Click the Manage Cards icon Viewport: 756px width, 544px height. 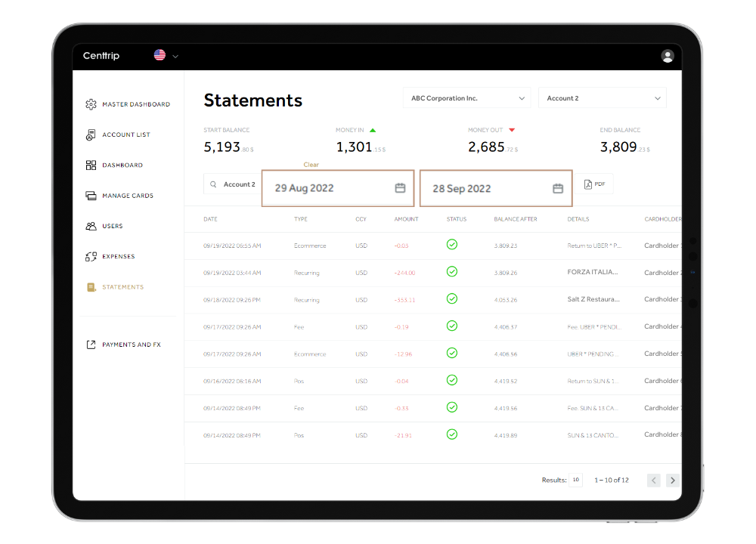pos(91,196)
